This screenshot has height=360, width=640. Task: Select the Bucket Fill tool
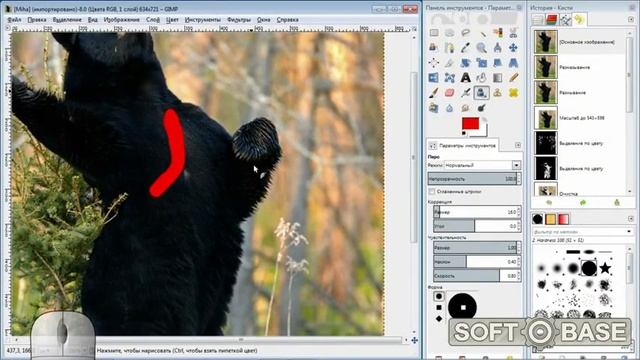[x=482, y=78]
